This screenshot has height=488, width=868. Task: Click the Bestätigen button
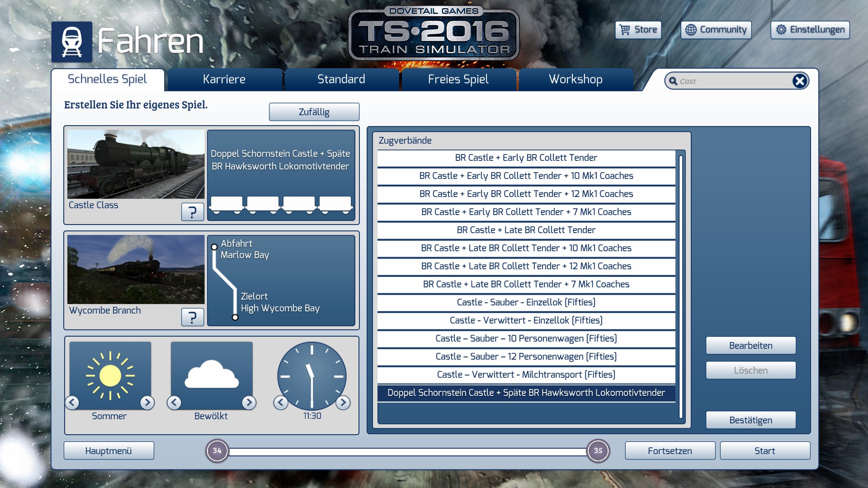(750, 420)
